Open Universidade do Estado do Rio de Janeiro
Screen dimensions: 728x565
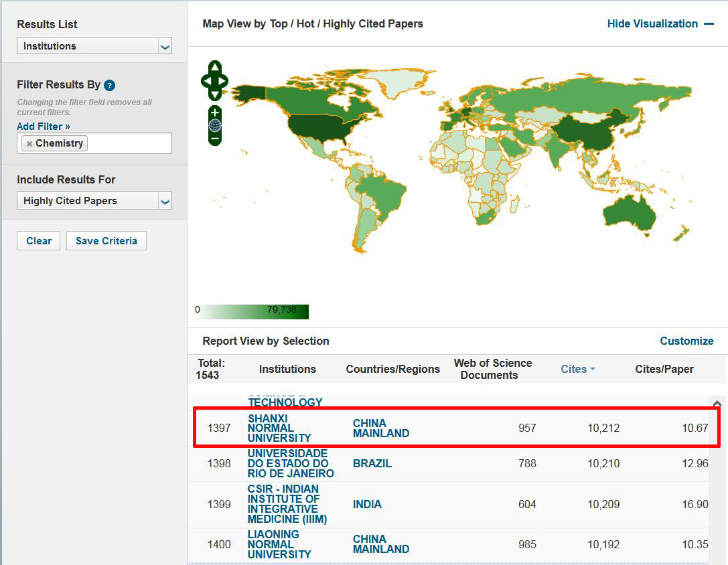click(x=291, y=463)
